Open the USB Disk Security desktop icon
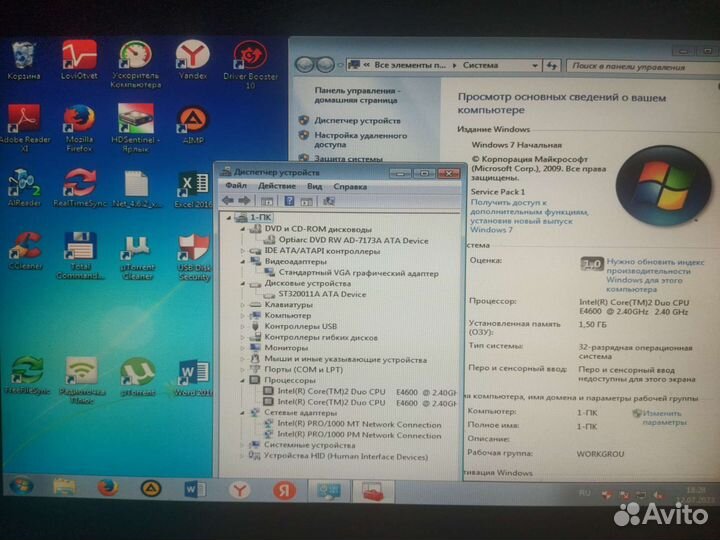Viewport: 720px width, 540px height. tap(193, 250)
